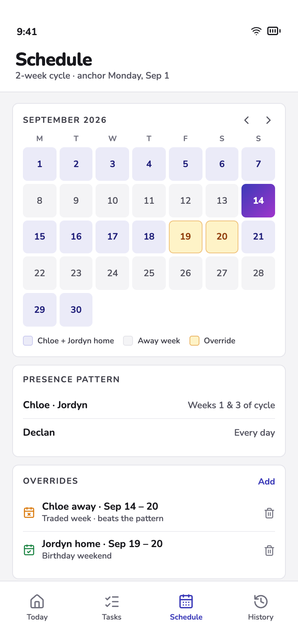Image resolution: width=298 pixels, height=644 pixels.
Task: Tap the Wi-Fi status icon
Action: (x=256, y=31)
